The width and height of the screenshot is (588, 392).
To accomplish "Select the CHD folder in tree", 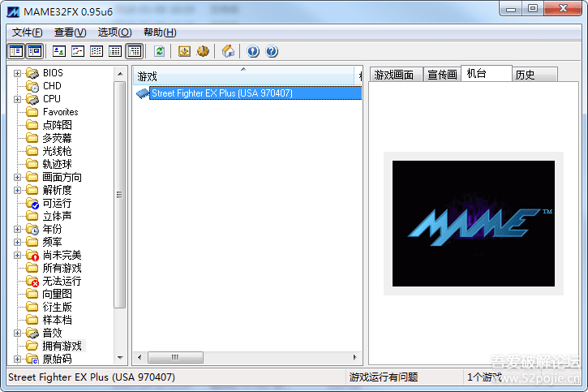I will coord(52,86).
